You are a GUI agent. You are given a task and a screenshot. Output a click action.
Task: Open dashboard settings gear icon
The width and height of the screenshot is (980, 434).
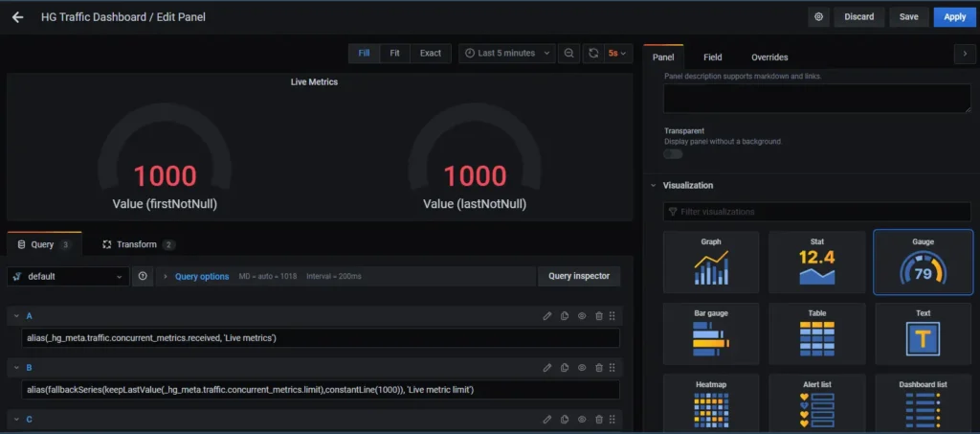(819, 17)
